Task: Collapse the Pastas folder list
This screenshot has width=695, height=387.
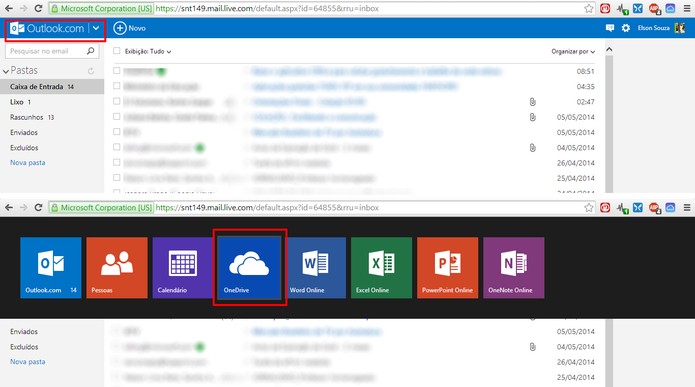Action: [6, 71]
